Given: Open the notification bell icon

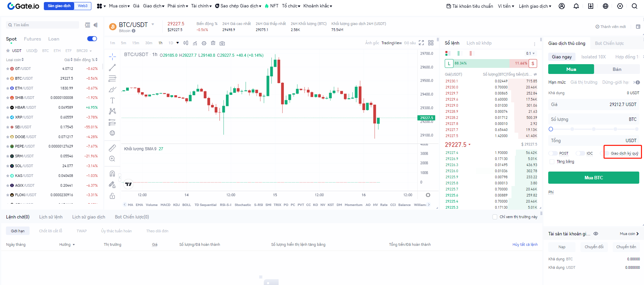Looking at the screenshot, I should 576,6.
